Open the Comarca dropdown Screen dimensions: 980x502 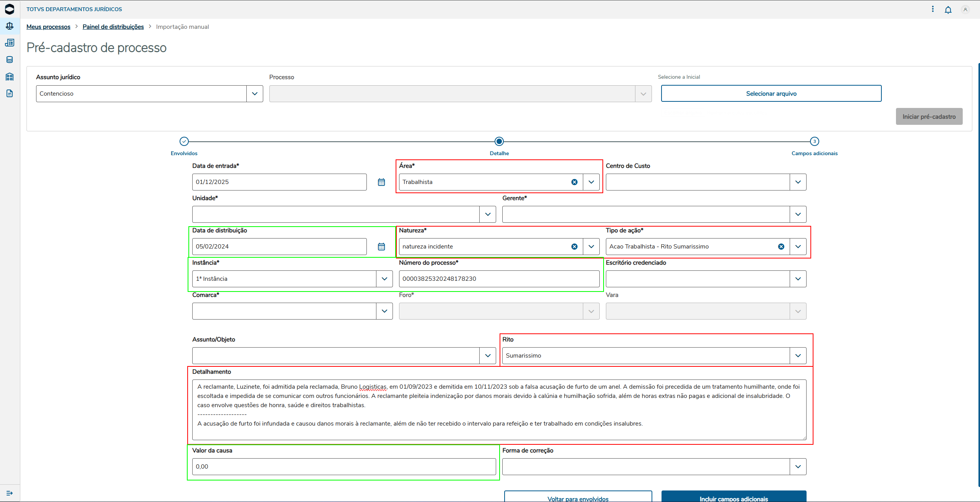tap(384, 311)
